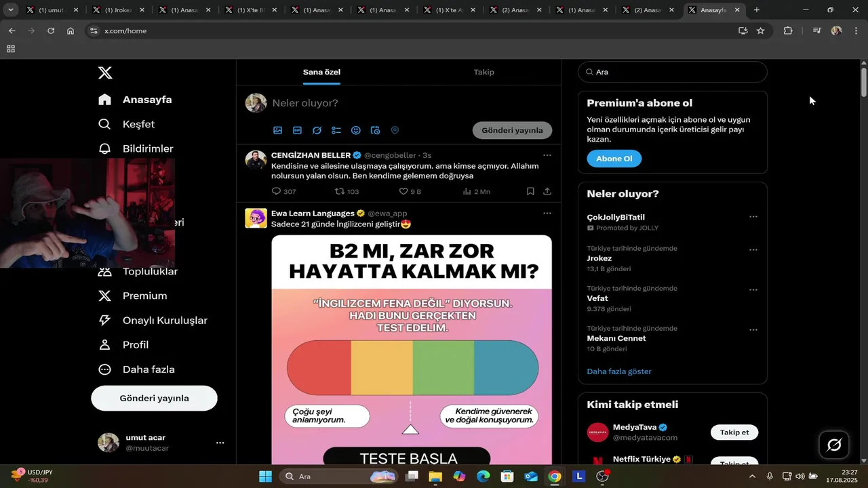868x488 pixels.
Task: Open Grok floating button
Action: (835, 445)
